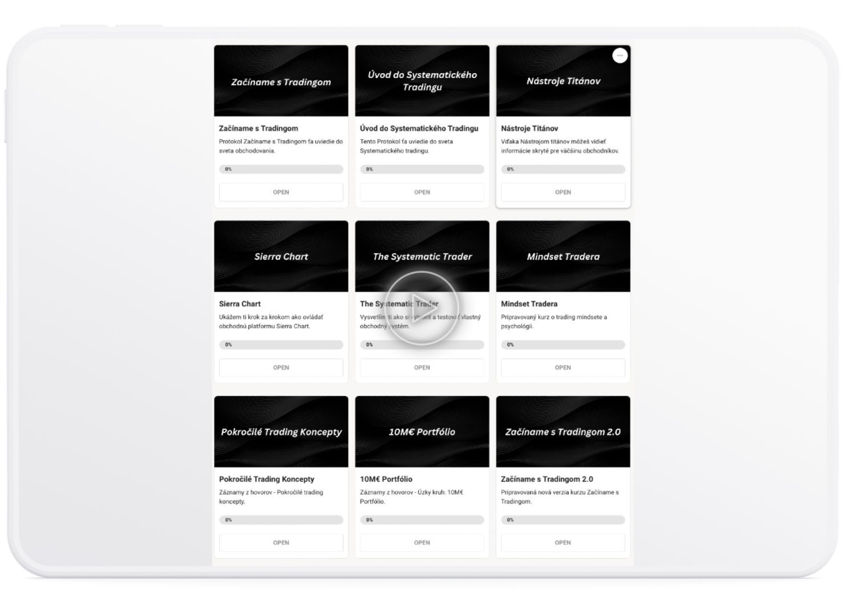Click the Začíname s Tradingom progress bar
Screen dimensions: 844x616
[x=281, y=169]
